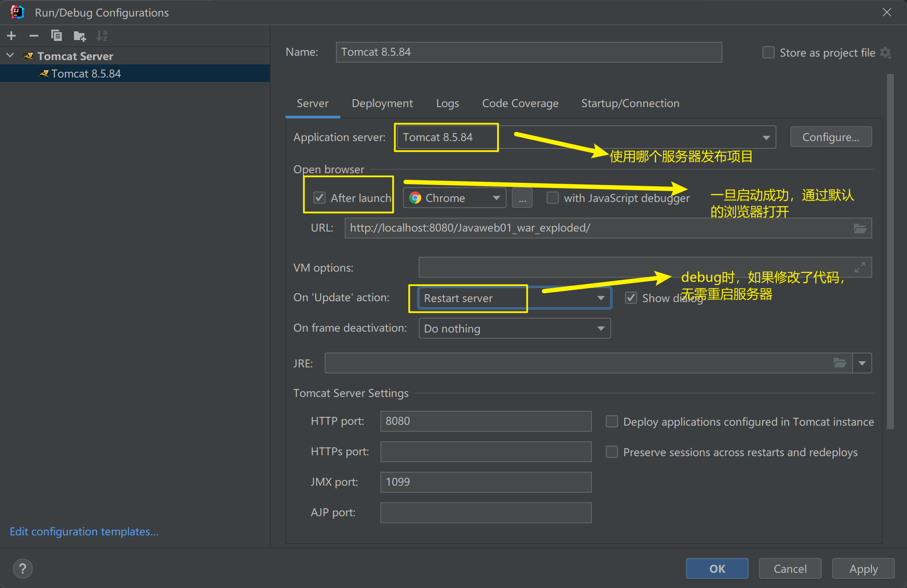The image size is (907, 588).
Task: Open Edit configuration templates link
Action: [84, 531]
